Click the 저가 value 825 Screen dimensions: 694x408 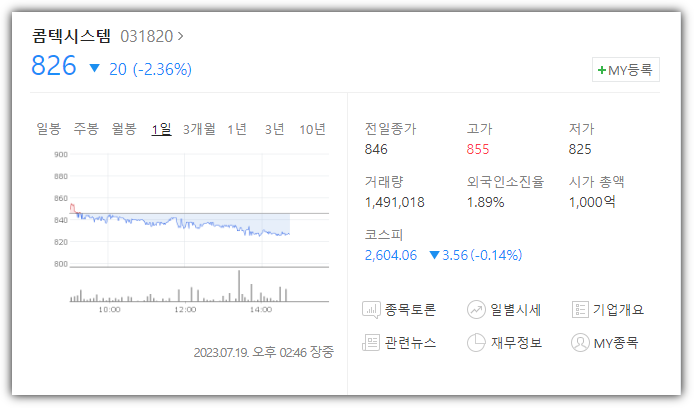coord(580,149)
